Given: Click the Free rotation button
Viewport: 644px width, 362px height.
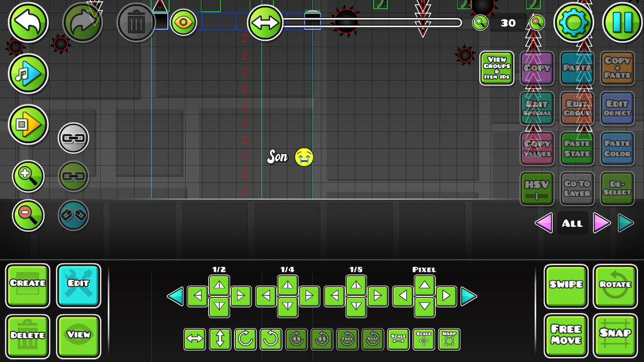Looking at the screenshot, I should pyautogui.click(x=347, y=339).
